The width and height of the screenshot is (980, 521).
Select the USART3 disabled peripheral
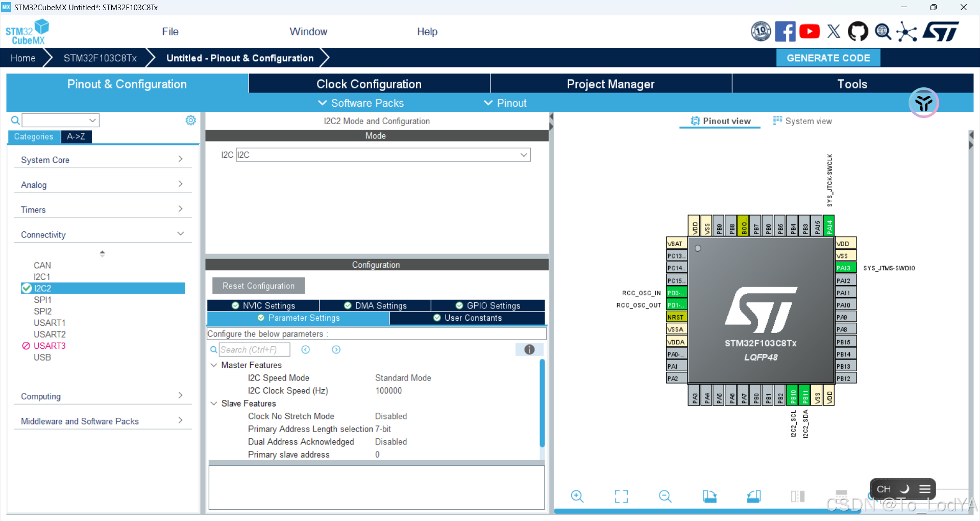(x=49, y=346)
